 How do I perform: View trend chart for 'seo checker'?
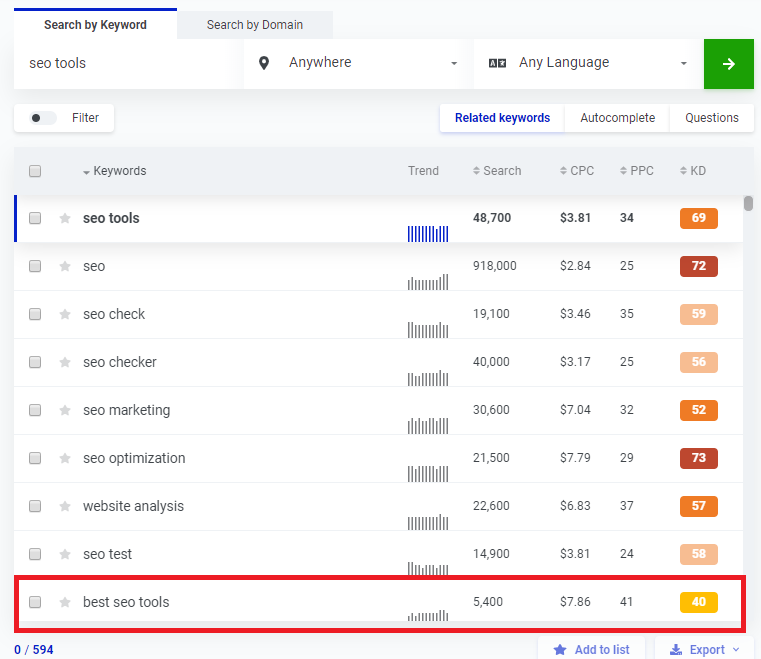(x=428, y=378)
